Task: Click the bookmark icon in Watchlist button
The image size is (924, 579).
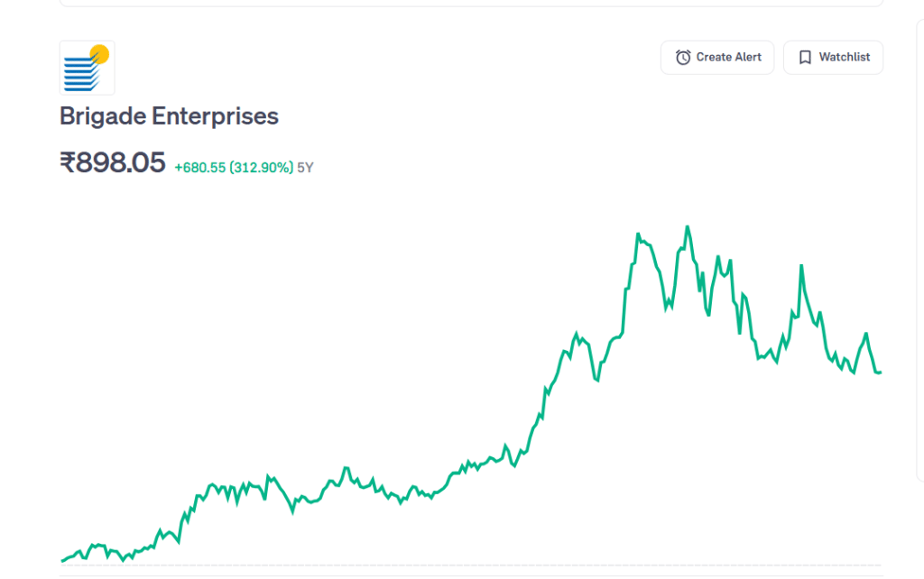Action: (x=805, y=57)
